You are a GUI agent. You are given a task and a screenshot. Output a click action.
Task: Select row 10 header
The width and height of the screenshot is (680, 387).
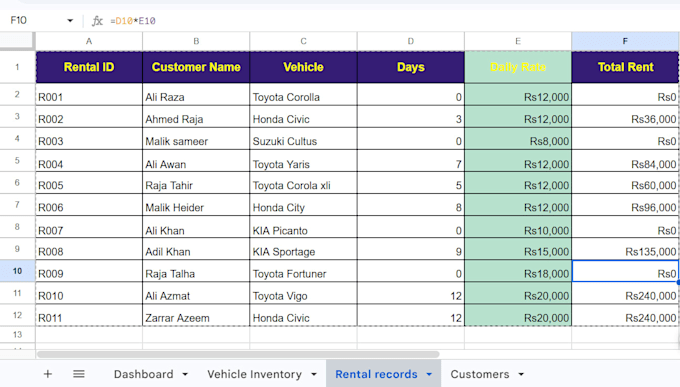[17, 271]
